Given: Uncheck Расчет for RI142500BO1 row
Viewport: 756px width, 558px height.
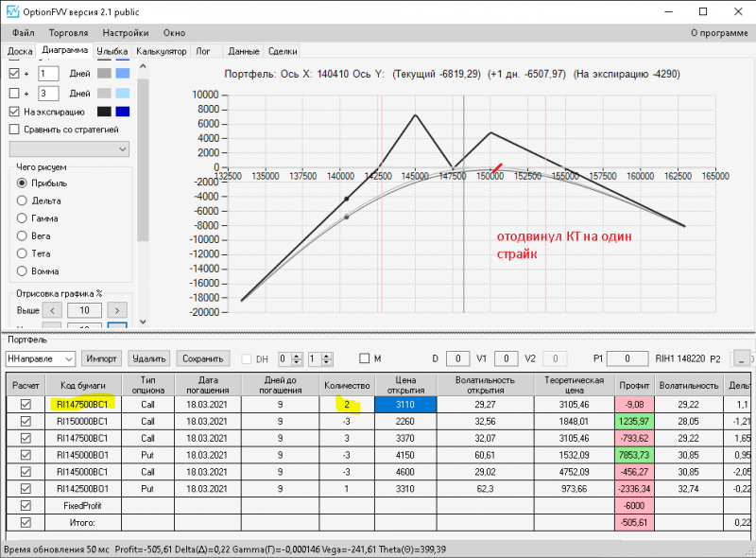Looking at the screenshot, I should pyautogui.click(x=26, y=489).
